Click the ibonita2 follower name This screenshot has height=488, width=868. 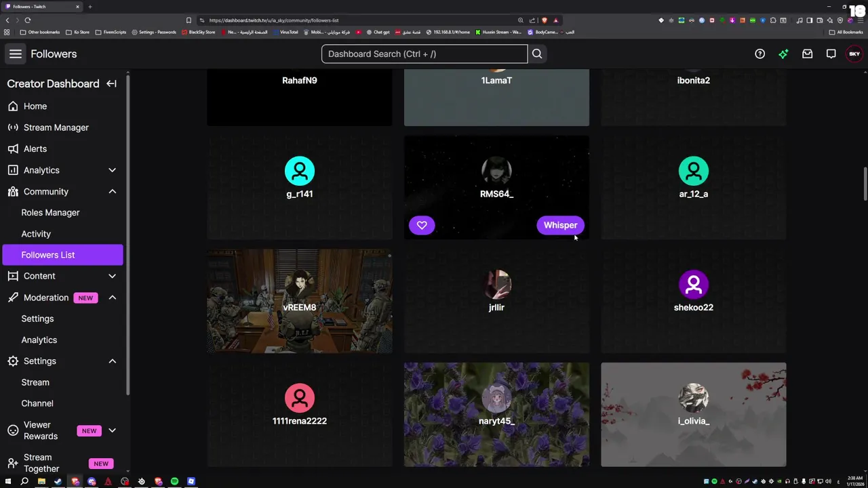coord(693,81)
